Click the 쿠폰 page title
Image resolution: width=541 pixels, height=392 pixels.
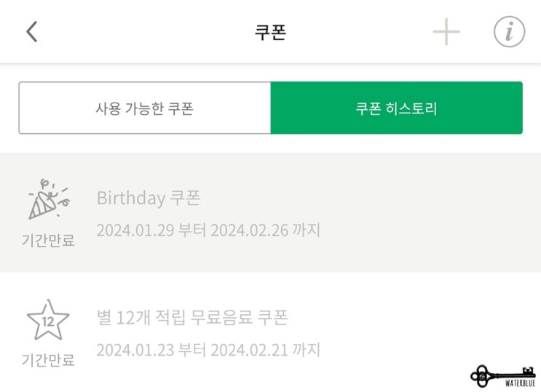coord(271,32)
